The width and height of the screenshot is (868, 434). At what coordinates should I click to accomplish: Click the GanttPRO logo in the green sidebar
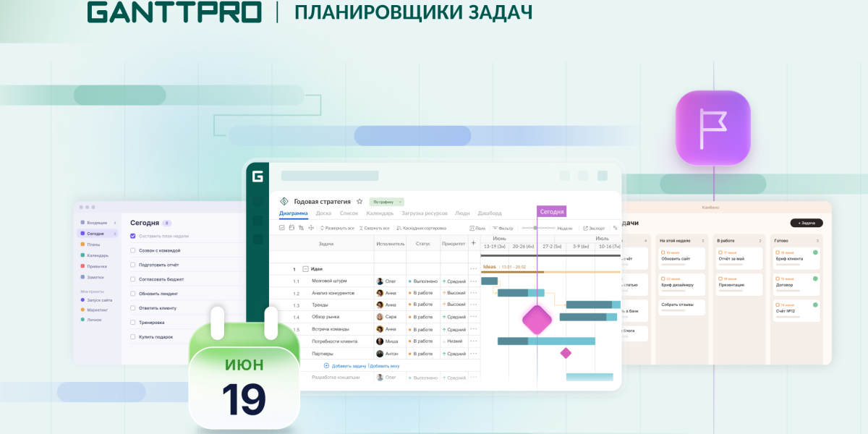point(257,176)
